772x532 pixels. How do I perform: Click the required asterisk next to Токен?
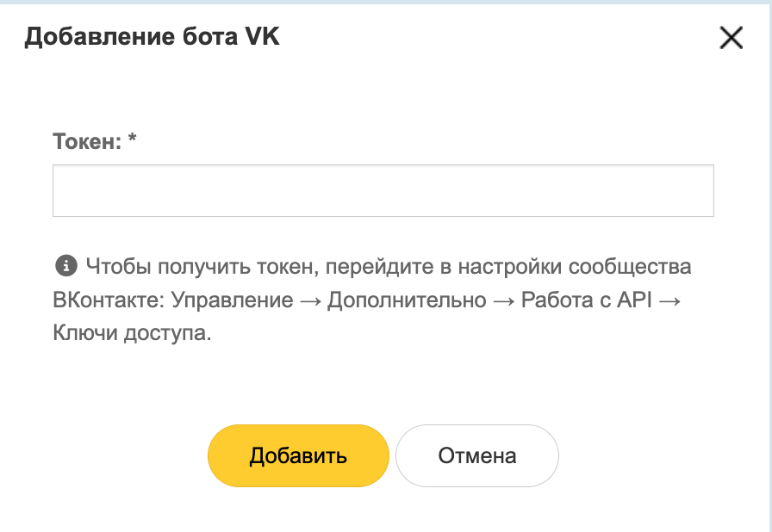[131, 142]
